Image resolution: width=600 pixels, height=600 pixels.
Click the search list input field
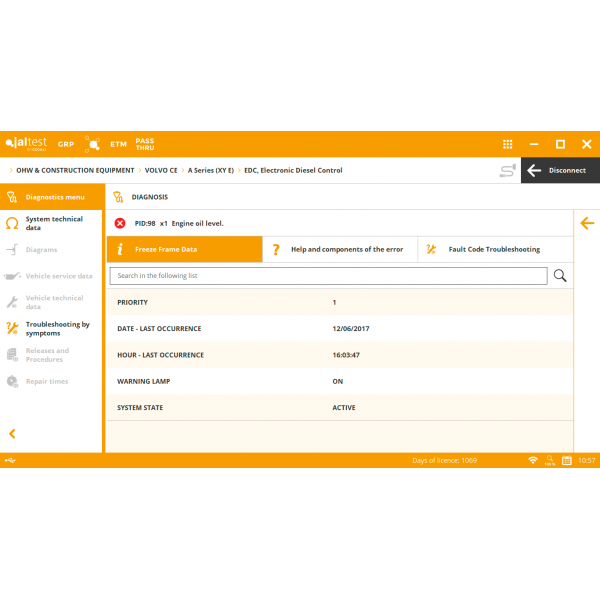pyautogui.click(x=328, y=275)
